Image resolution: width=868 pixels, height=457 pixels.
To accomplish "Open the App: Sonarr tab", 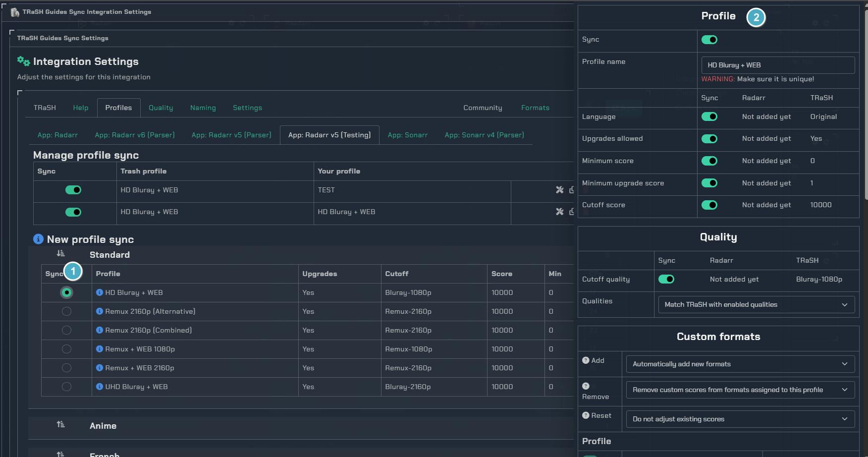I will [407, 135].
